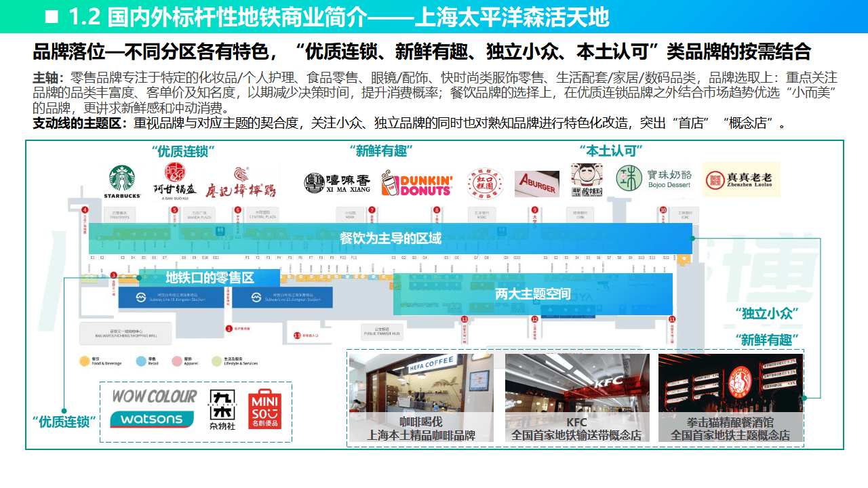
Task: Click the 全国首家地铁主题概念店 caption
Action: (x=730, y=435)
